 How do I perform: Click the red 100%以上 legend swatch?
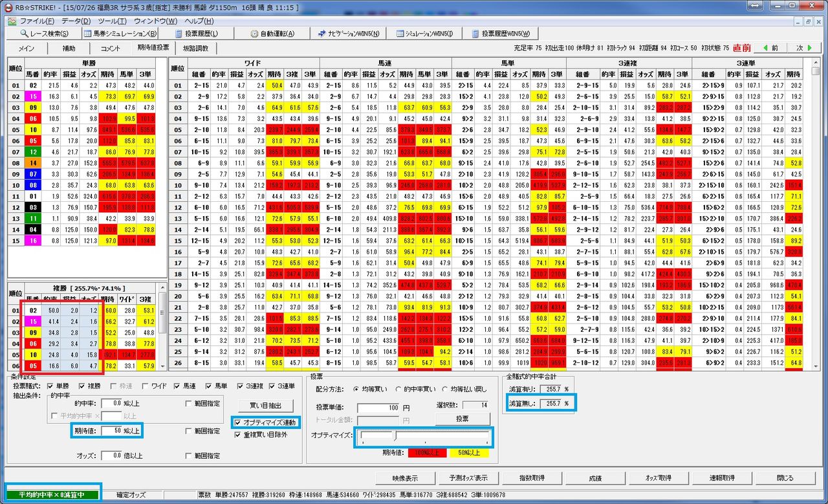click(x=428, y=452)
